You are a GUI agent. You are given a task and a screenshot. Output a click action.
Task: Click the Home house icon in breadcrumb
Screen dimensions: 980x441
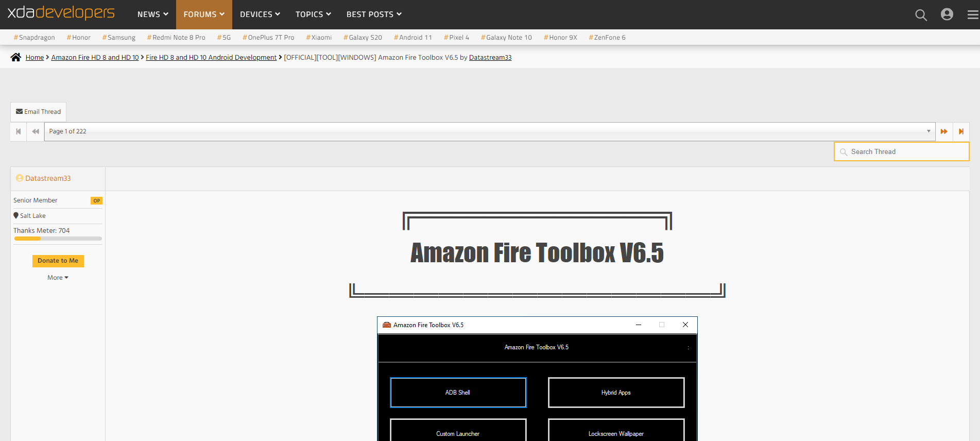tap(16, 57)
